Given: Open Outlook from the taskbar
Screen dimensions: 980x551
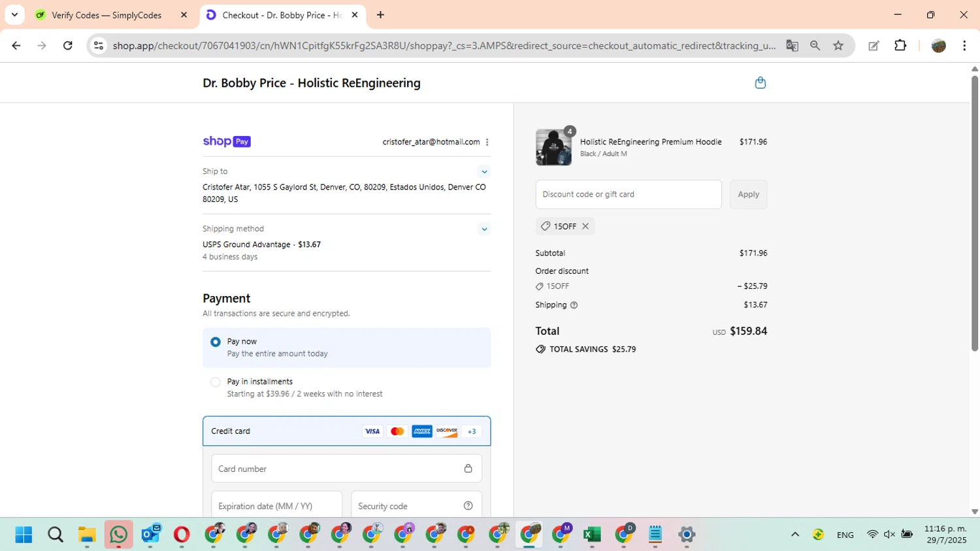Looking at the screenshot, I should click(151, 535).
